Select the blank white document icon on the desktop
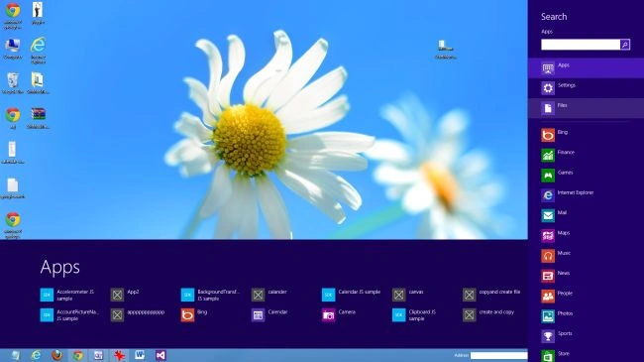 13,188
